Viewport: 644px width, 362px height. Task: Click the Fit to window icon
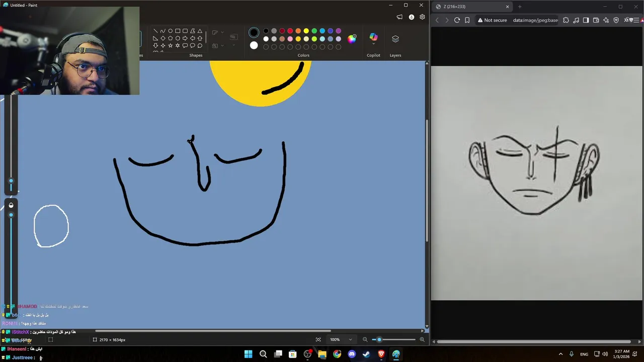(318, 339)
